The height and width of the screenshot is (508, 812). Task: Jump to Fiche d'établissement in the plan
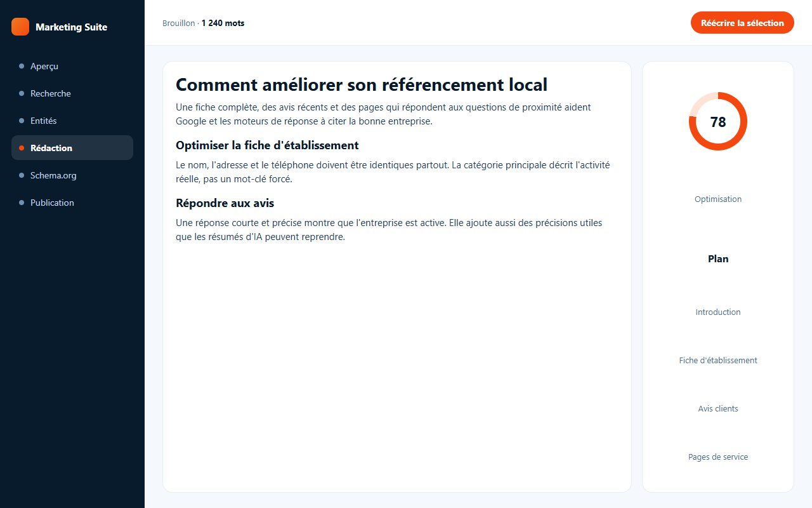(718, 360)
